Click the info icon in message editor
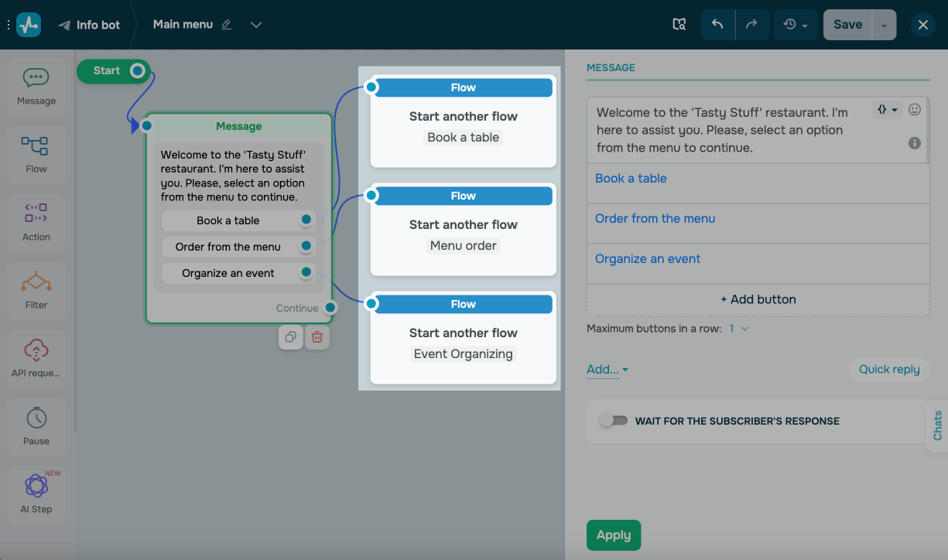The width and height of the screenshot is (948, 560). point(915,143)
